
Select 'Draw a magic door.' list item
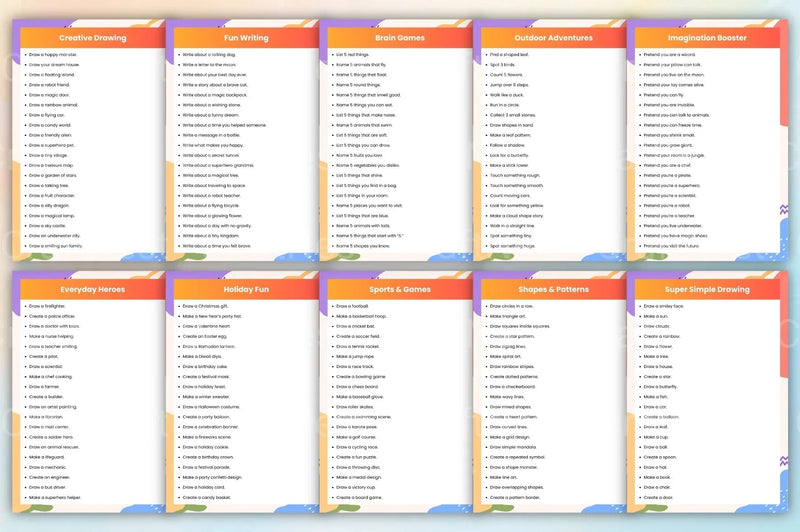(x=49, y=95)
